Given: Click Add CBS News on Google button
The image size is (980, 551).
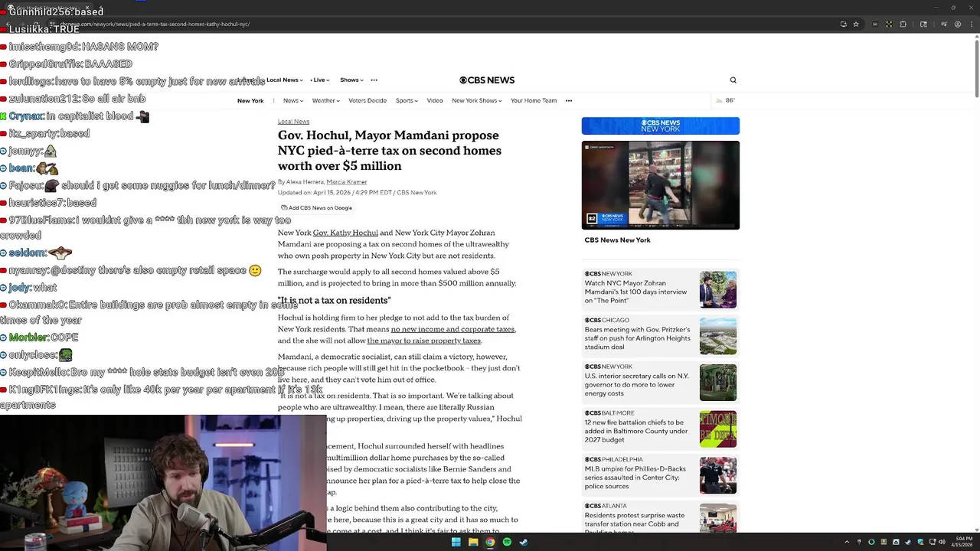Looking at the screenshot, I should point(316,207).
